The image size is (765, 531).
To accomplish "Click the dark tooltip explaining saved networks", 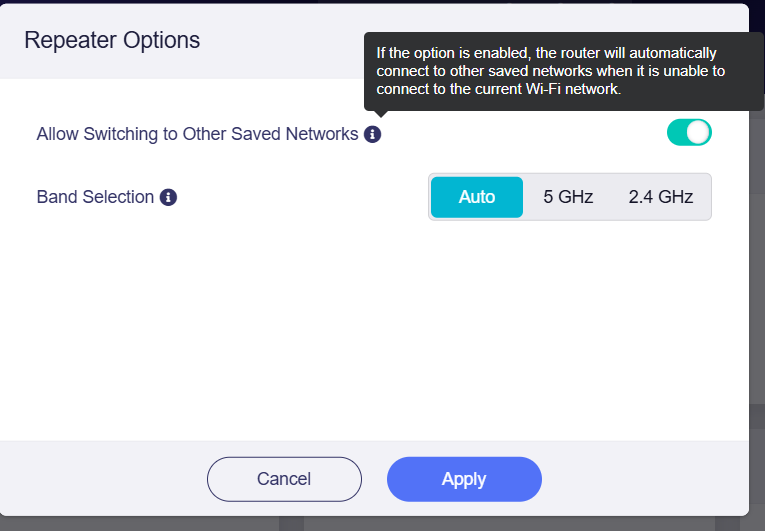I will coord(564,71).
